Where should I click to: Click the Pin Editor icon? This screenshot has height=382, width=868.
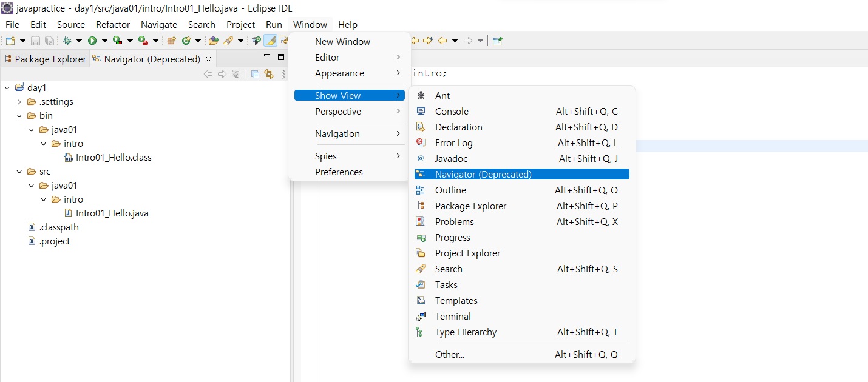click(x=497, y=41)
